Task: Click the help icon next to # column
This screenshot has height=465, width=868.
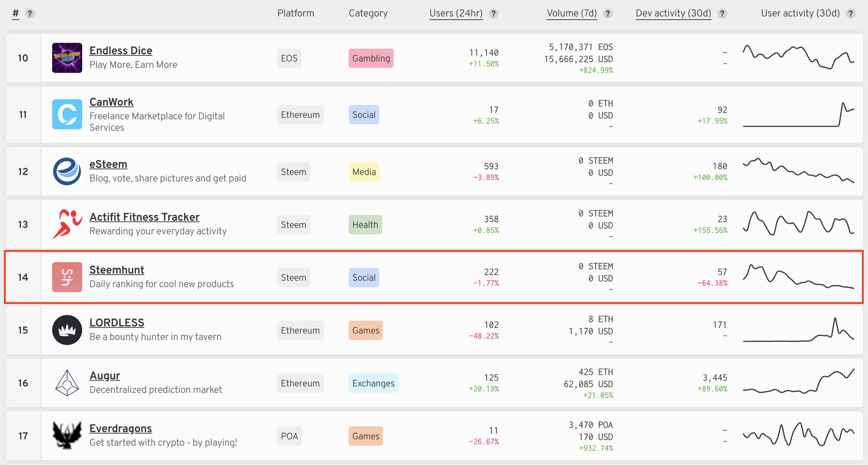Action: (30, 14)
